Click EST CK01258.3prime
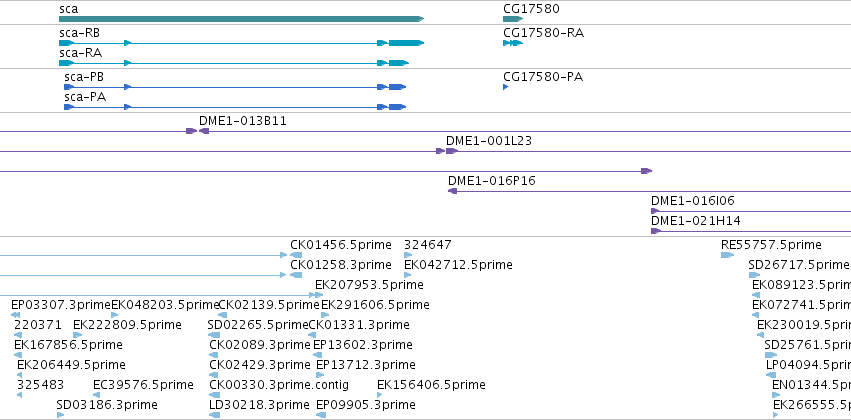 pyautogui.click(x=341, y=265)
